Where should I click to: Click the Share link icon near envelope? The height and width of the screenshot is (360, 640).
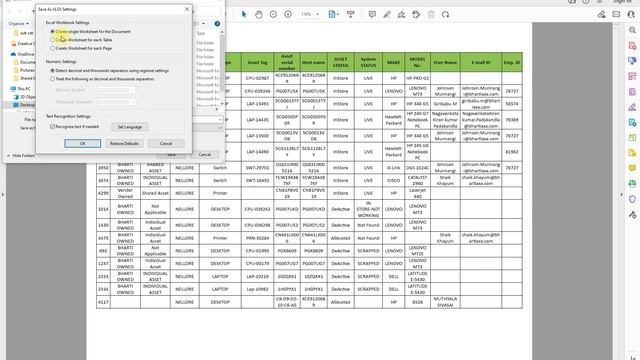point(601,14)
